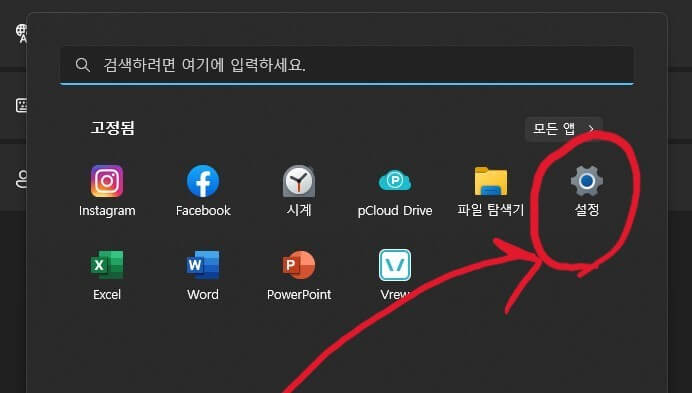Image resolution: width=692 pixels, height=393 pixels.
Task: Open the 시계 clock app
Action: tap(299, 181)
